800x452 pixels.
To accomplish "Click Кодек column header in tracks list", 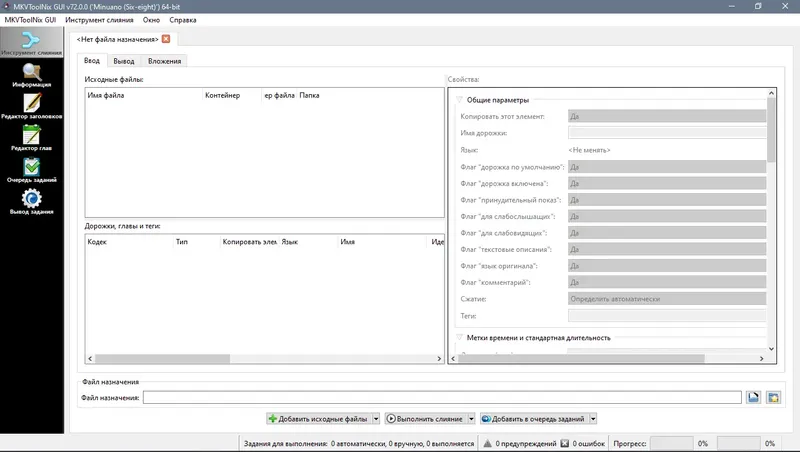I will pos(130,242).
